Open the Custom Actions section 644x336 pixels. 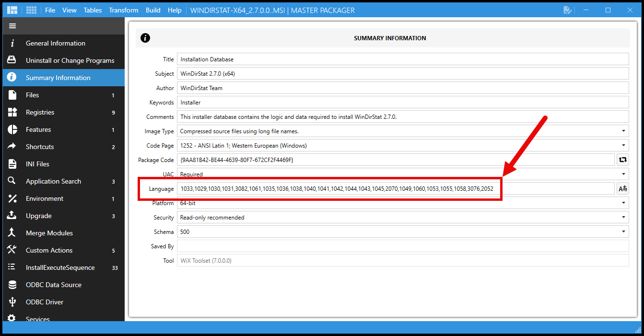point(63,250)
